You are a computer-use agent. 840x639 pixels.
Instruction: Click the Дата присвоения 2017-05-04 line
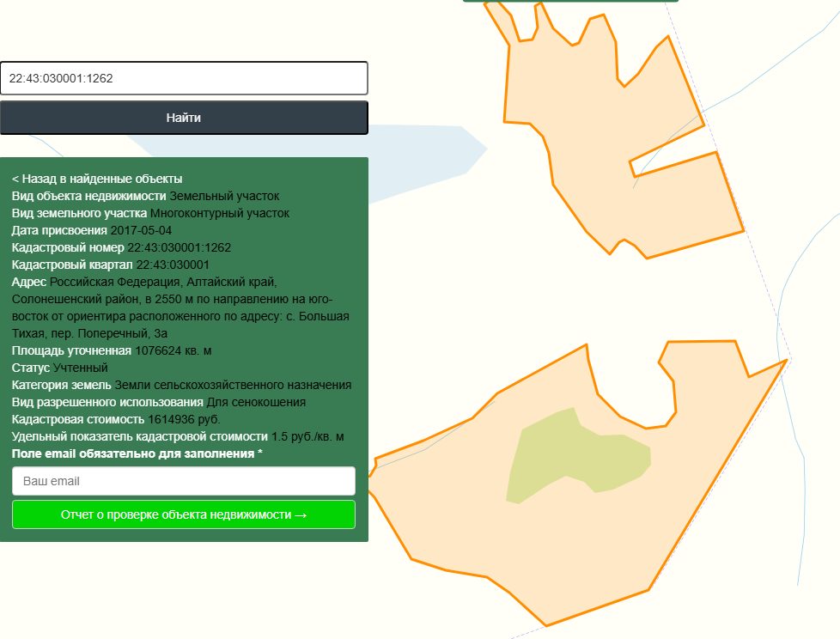92,230
